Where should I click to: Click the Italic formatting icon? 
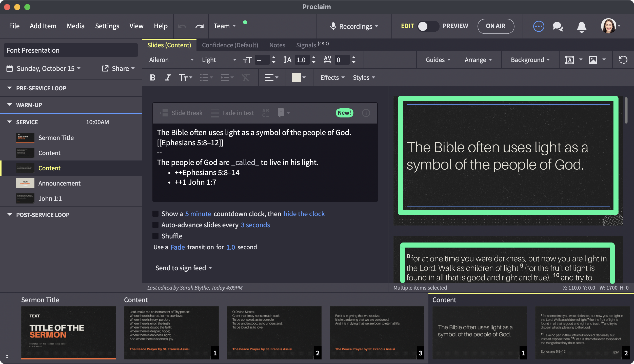pos(168,77)
